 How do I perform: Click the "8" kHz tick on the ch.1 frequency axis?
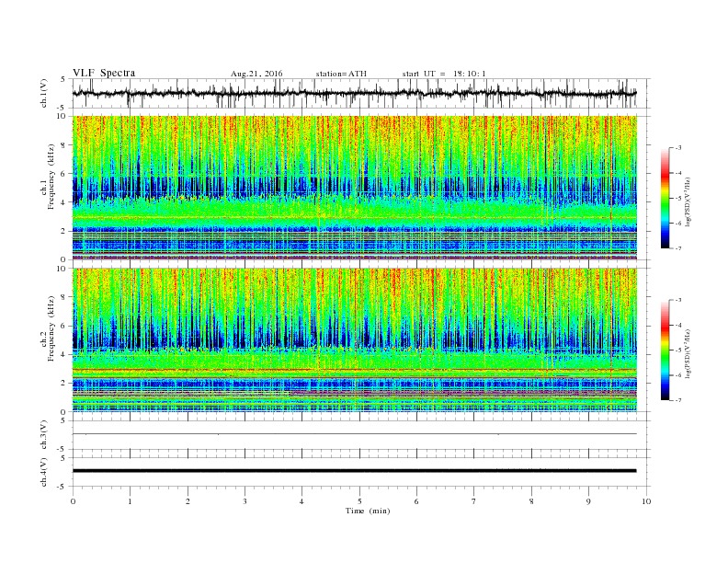[x=63, y=145]
